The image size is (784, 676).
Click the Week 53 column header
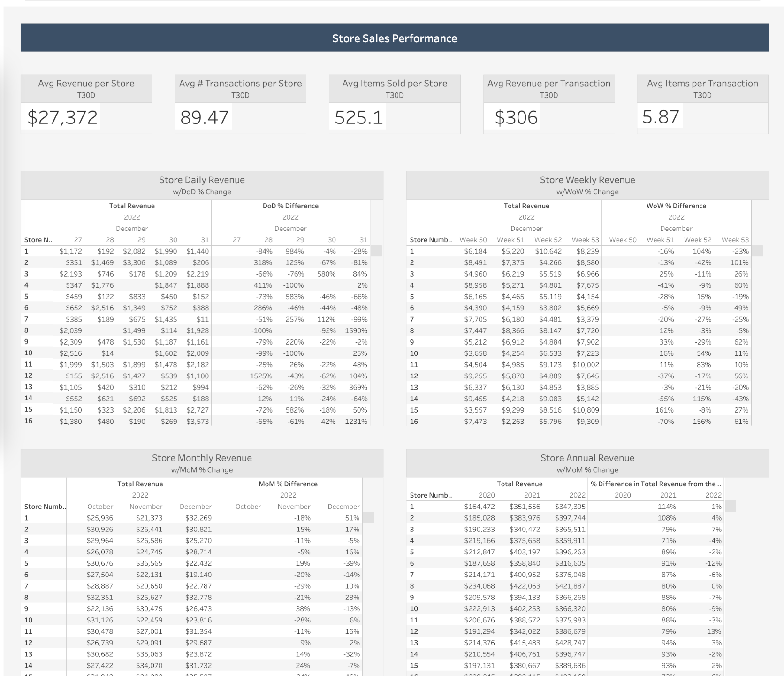click(x=585, y=239)
